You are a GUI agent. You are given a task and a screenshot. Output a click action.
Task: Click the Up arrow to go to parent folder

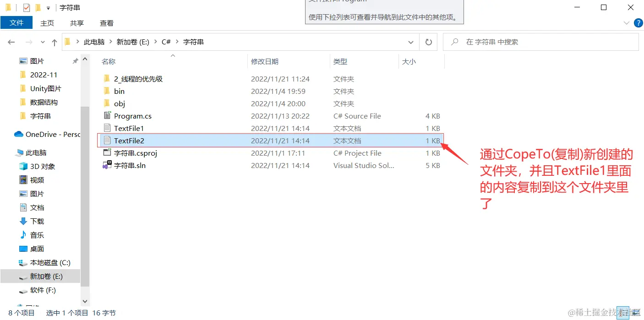[x=55, y=42]
